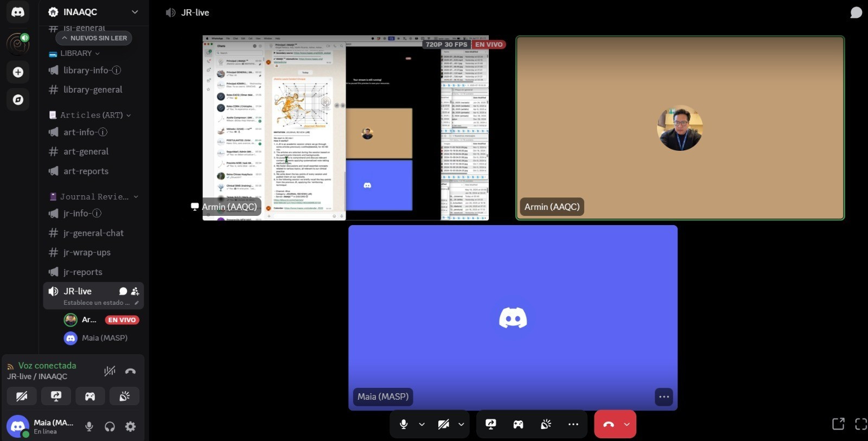Screen dimensions: 868x441
Task: Select Armin's live screen share thumbnail
Action: (346, 128)
